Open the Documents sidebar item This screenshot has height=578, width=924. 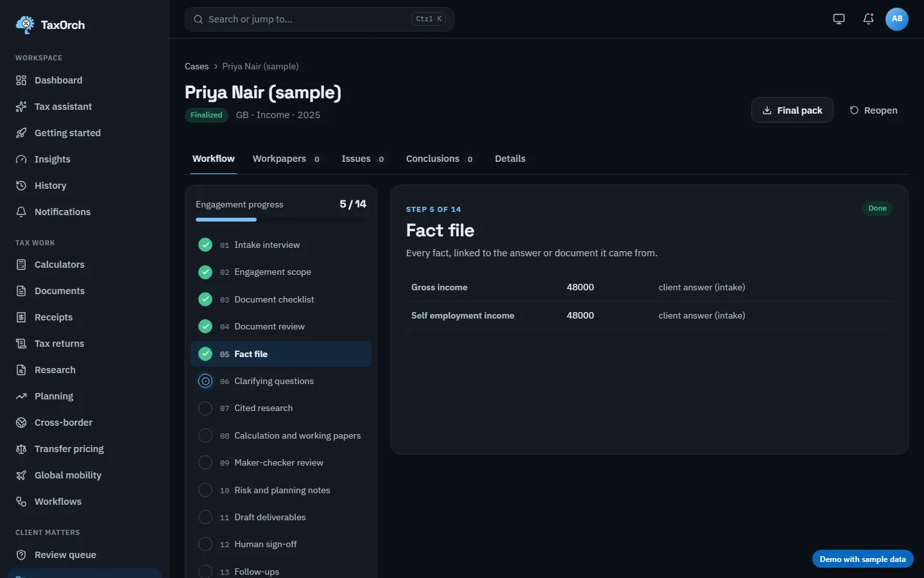(84, 291)
